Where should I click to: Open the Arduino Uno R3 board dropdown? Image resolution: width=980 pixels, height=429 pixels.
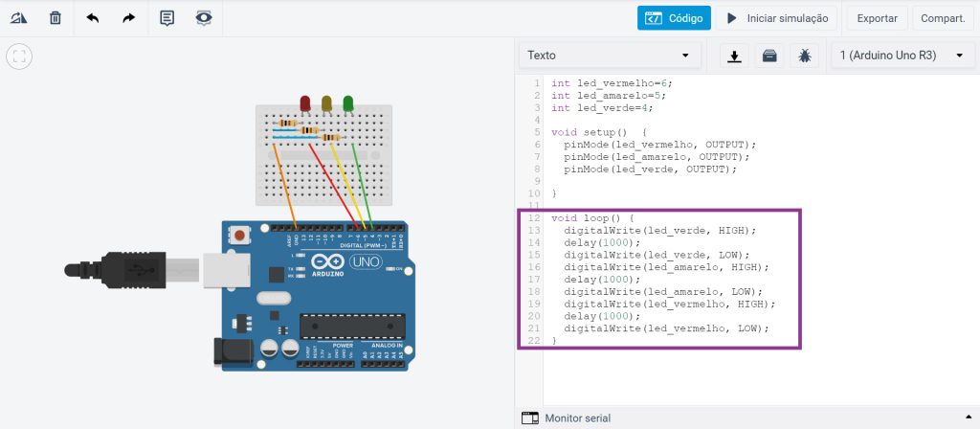click(x=902, y=55)
